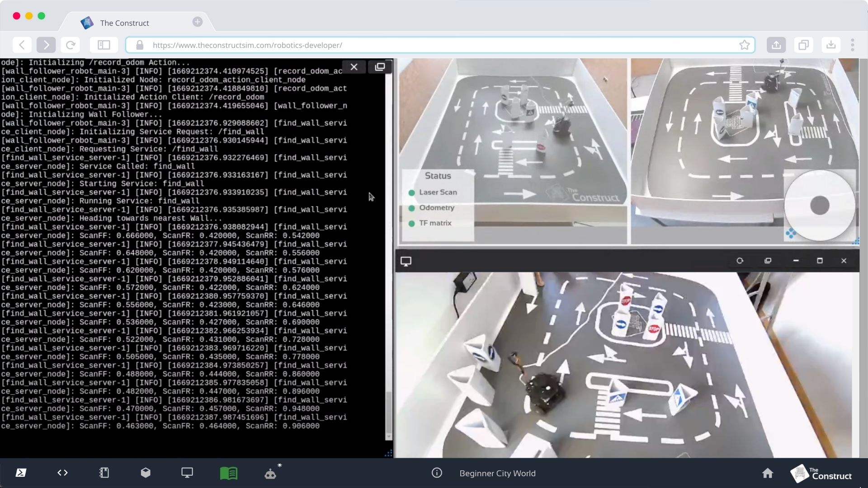Click the terminal resize handle at bottom corner
Viewport: 868px width, 488px height.
click(388, 453)
